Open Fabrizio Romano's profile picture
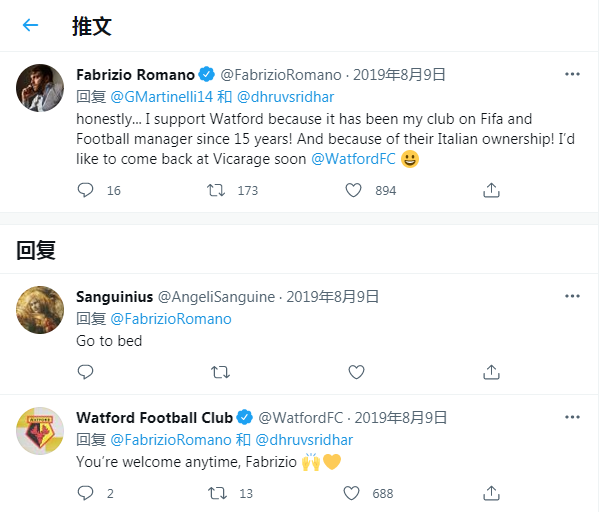604x512 pixels. [41, 92]
